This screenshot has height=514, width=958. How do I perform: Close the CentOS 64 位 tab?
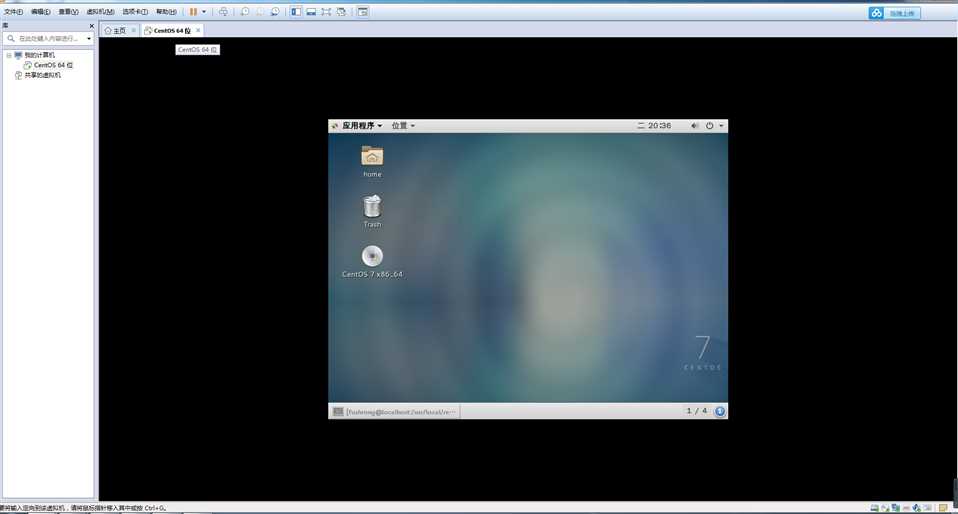click(198, 31)
